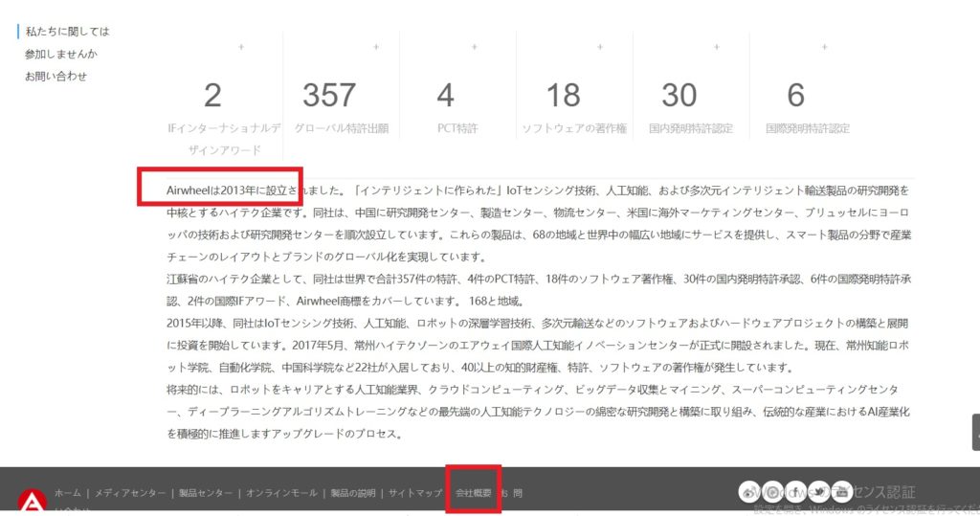
Task: Click the グローバル特許出願 label
Action: [342, 128]
